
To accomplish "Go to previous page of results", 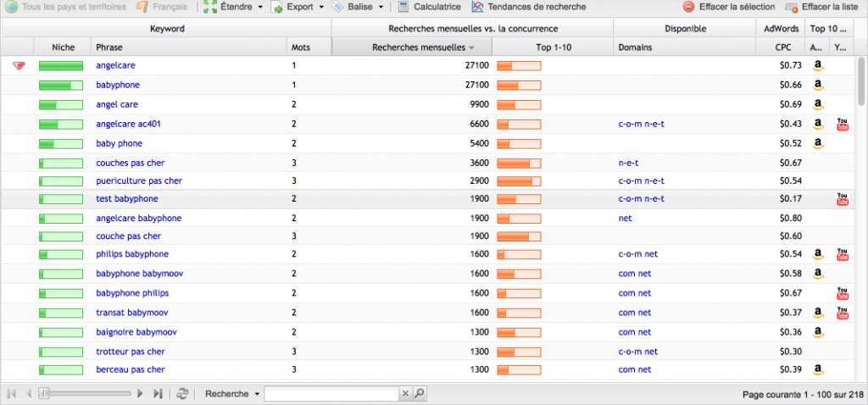I will 28,393.
